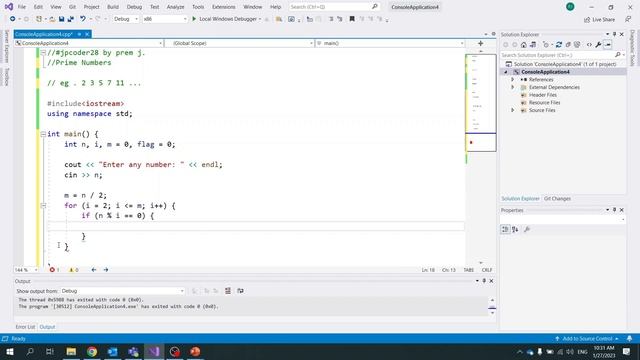Go to next issue arrow below editor

point(106,270)
